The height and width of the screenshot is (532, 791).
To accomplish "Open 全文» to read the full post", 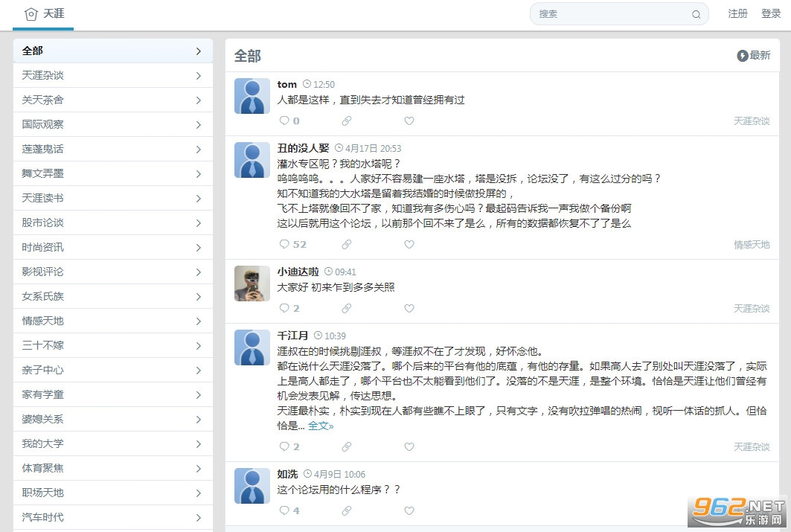I will pyautogui.click(x=321, y=426).
